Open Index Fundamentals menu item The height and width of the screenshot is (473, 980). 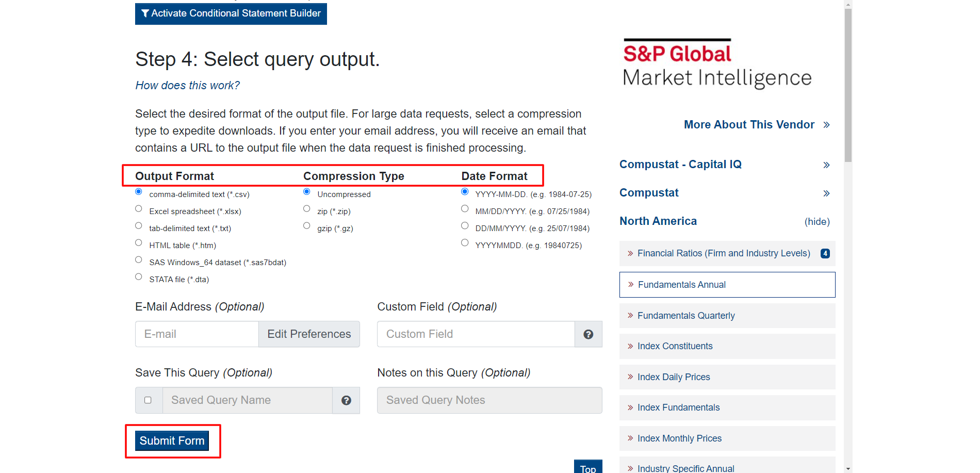[x=727, y=407]
